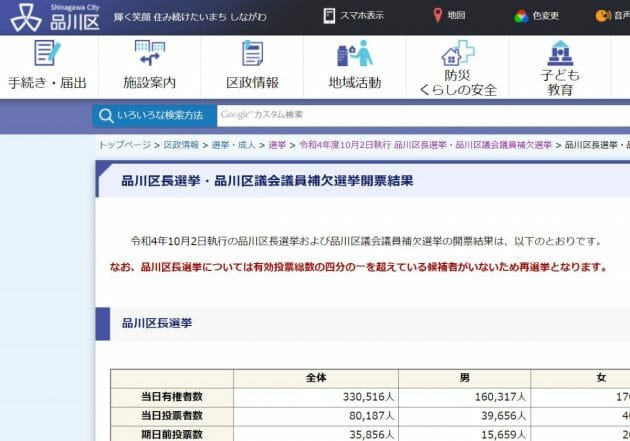The image size is (630, 441).
Task: Click the 色変更 link
Action: point(545,16)
